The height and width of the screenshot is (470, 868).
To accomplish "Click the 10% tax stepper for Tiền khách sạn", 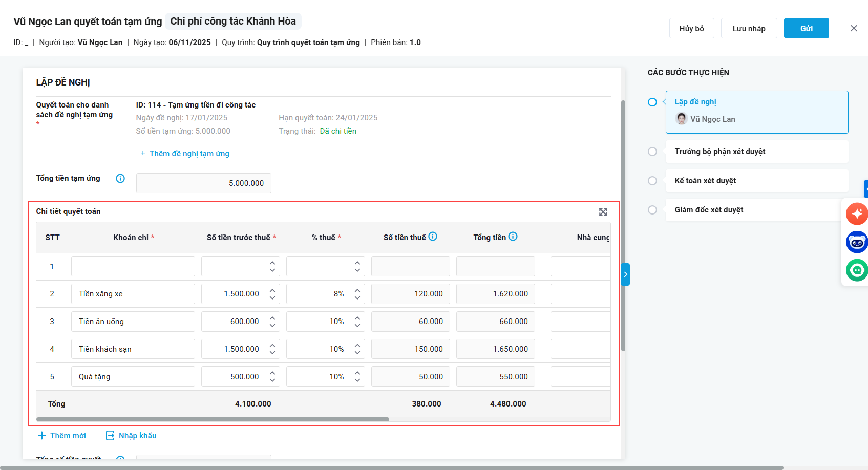I will 357,349.
